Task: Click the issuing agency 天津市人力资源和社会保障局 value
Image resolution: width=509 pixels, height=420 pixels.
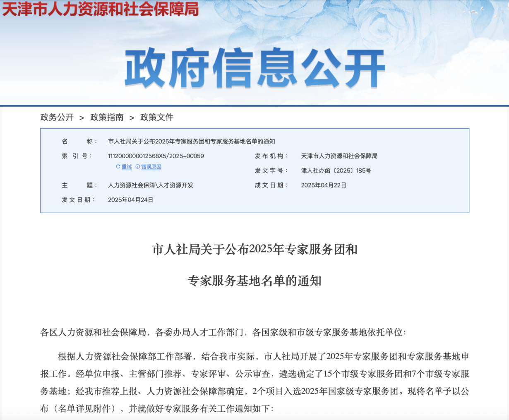Action: (339, 156)
